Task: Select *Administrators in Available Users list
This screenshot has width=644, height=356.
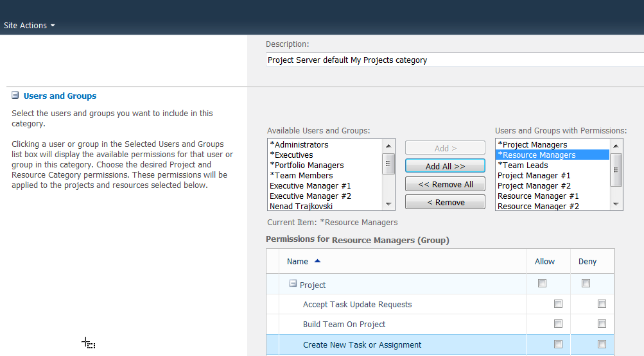Action: click(x=299, y=145)
